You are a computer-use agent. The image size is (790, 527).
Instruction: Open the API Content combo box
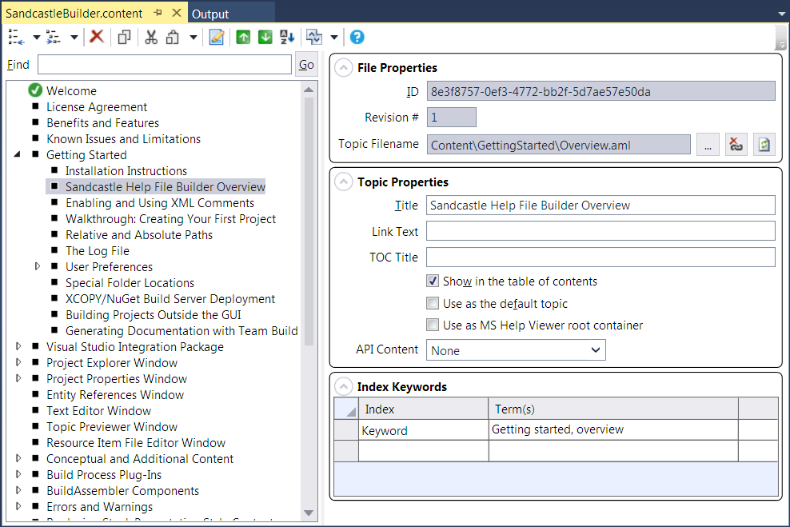[516, 350]
